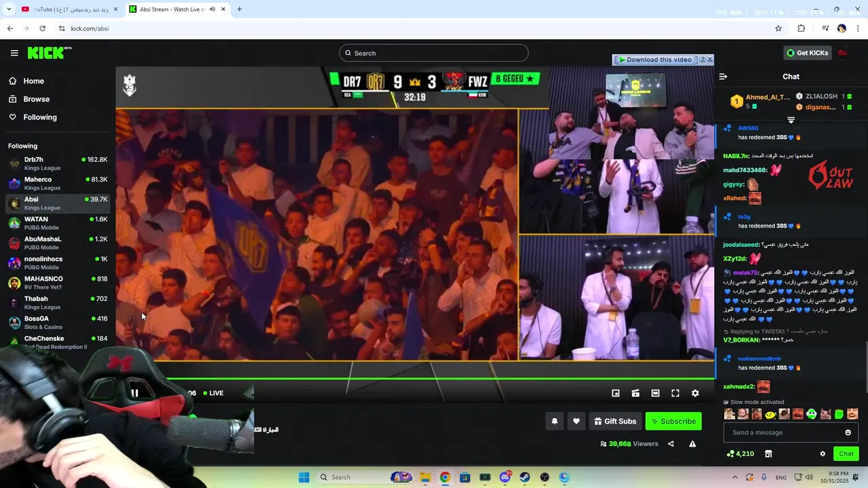Mute the Absi Stream tab audio icon
Screen dimensions: 868x488
pos(213,9)
